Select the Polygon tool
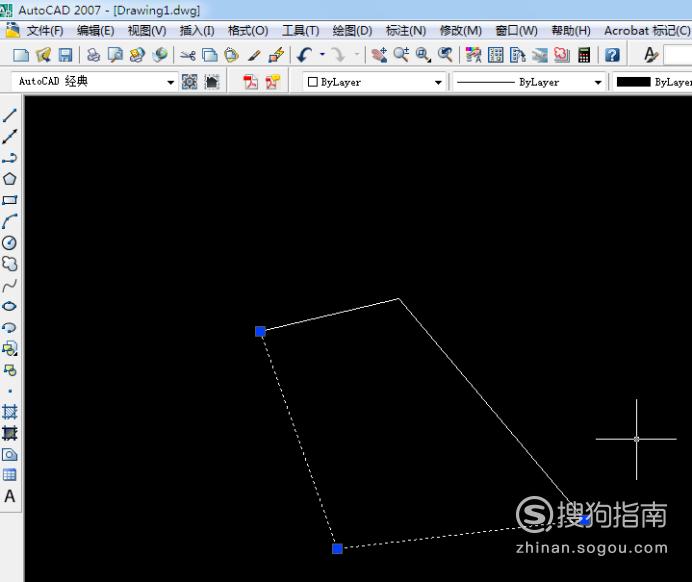The width and height of the screenshot is (692, 582). coord(9,179)
